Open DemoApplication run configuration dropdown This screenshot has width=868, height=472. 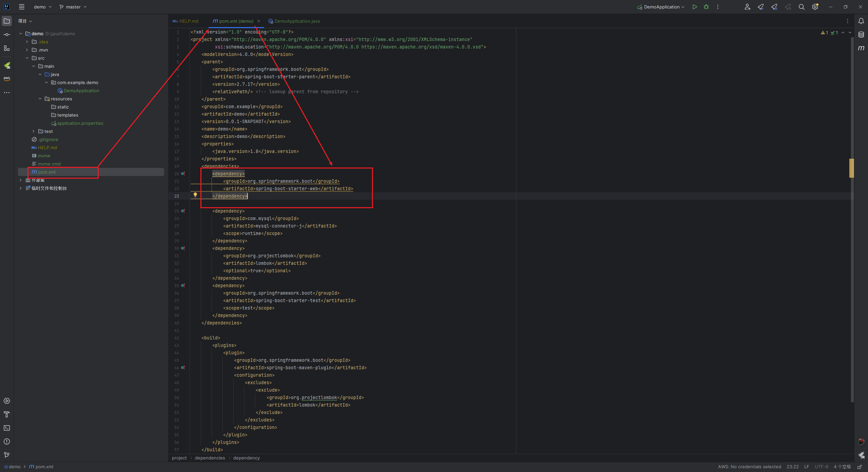661,7
